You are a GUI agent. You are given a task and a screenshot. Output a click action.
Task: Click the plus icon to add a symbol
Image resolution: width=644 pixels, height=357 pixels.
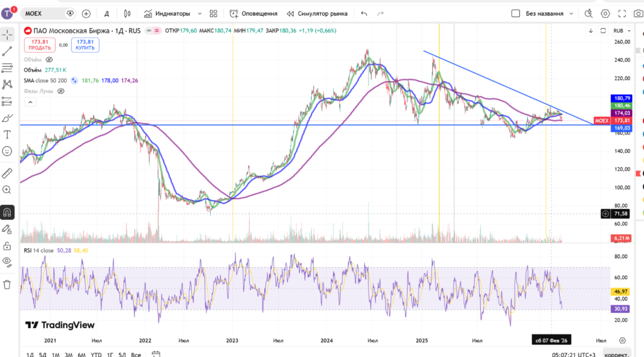[x=86, y=14]
